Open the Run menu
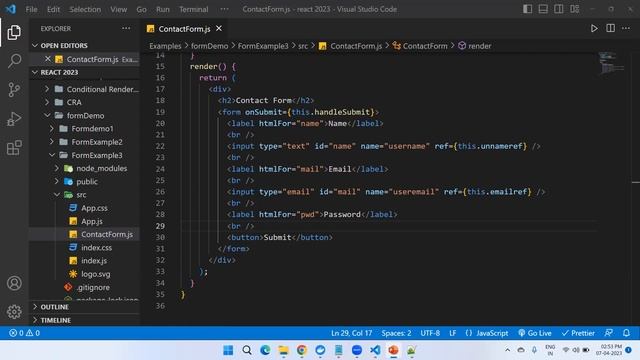The height and width of the screenshot is (360, 640). 162,9
